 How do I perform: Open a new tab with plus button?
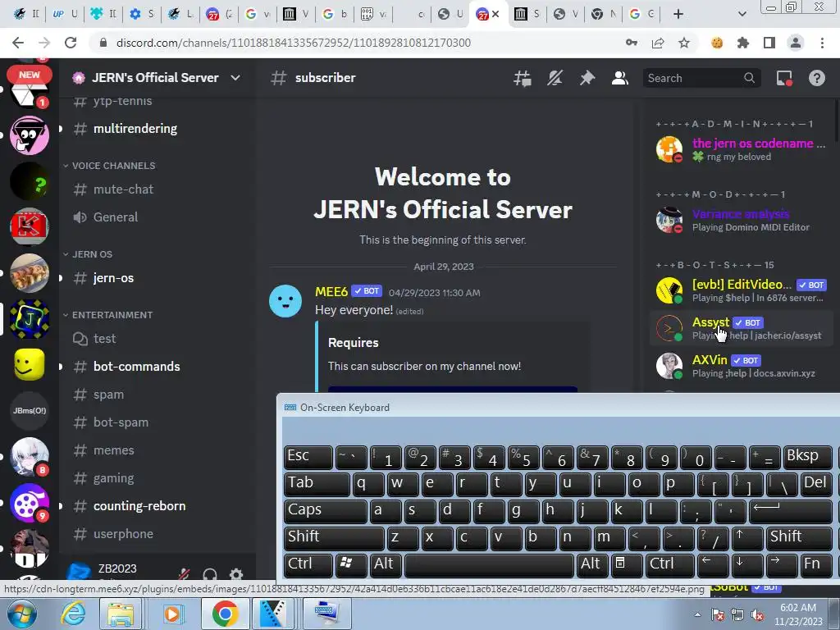(x=678, y=14)
